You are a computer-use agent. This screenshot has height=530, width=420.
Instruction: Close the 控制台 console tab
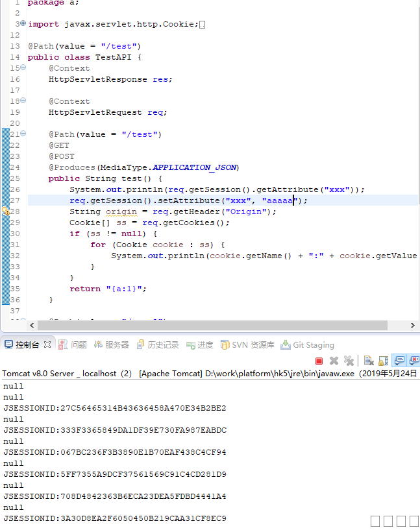tap(47, 344)
